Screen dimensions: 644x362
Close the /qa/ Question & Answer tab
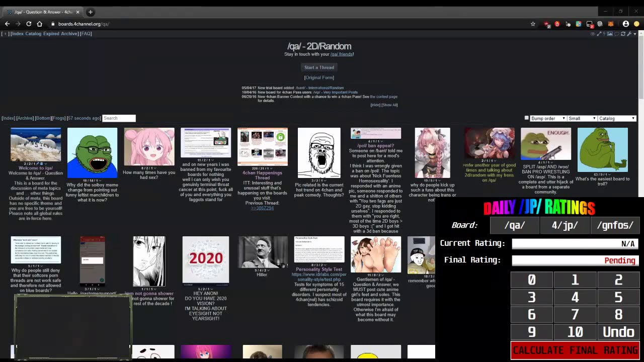pos(77,12)
